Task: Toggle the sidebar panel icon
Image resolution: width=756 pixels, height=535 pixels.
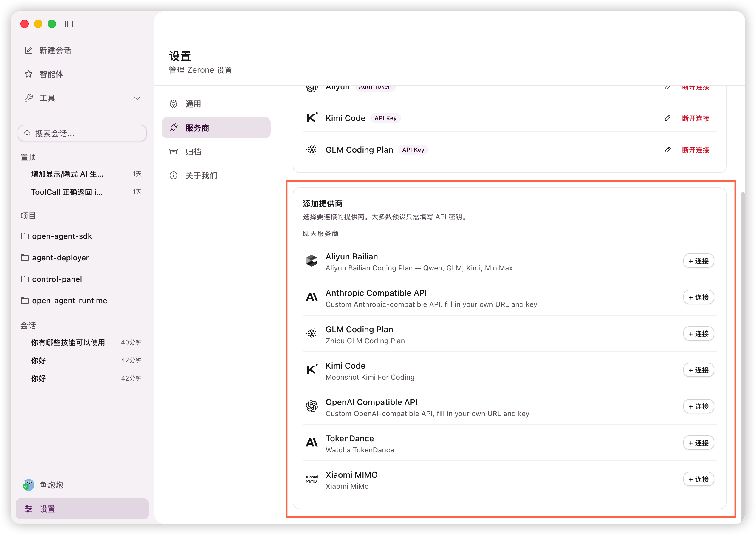Action: [69, 24]
